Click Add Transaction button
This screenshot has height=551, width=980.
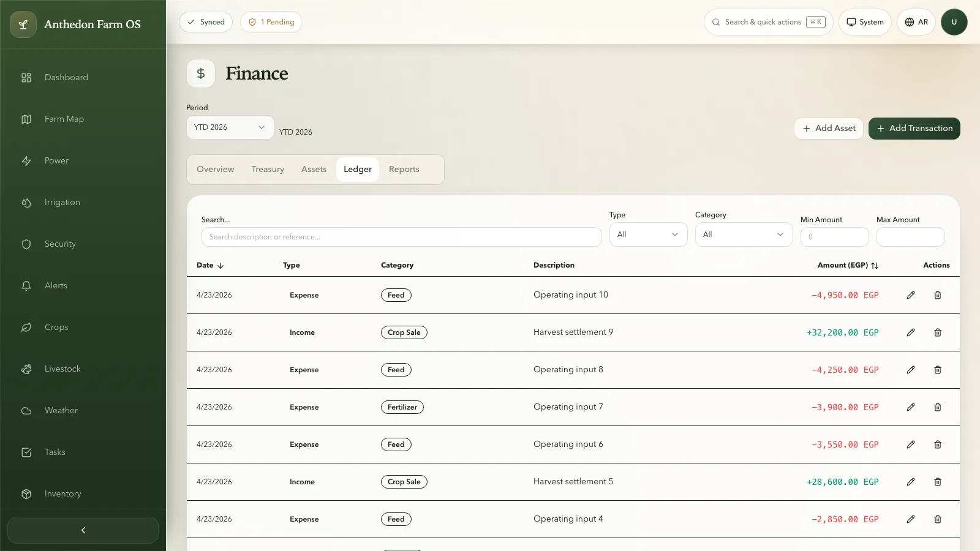click(914, 129)
